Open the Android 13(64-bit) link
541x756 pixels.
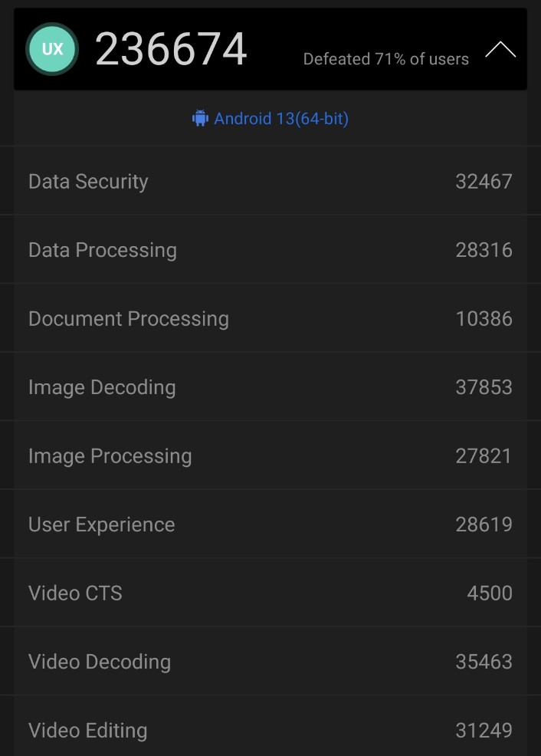click(280, 119)
